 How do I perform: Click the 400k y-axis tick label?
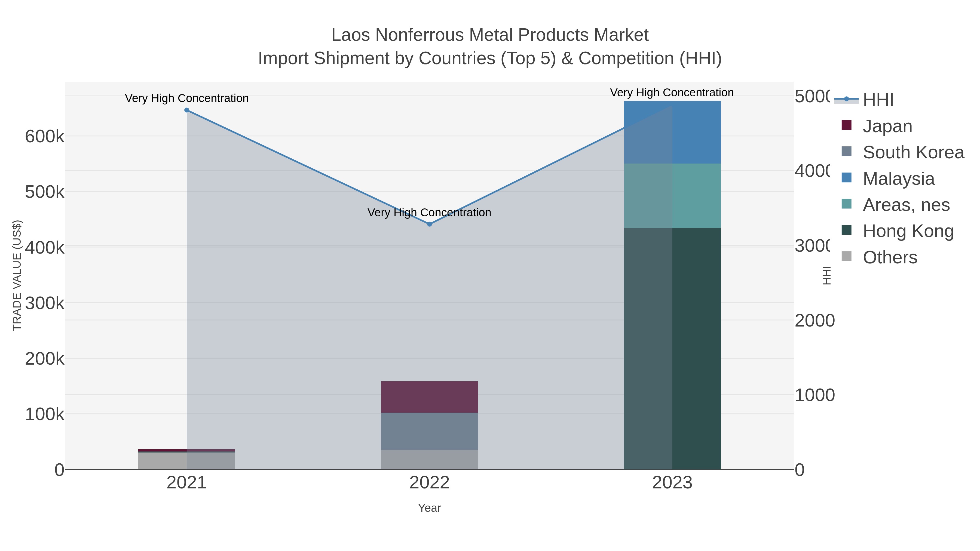coord(45,248)
